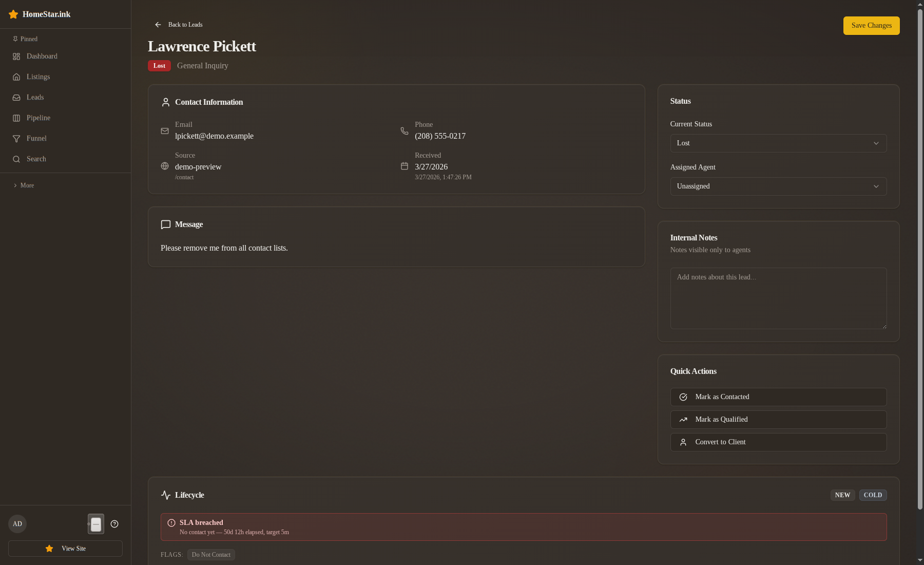924x565 pixels.
Task: Click the NEW lifecycle badge
Action: [842, 495]
